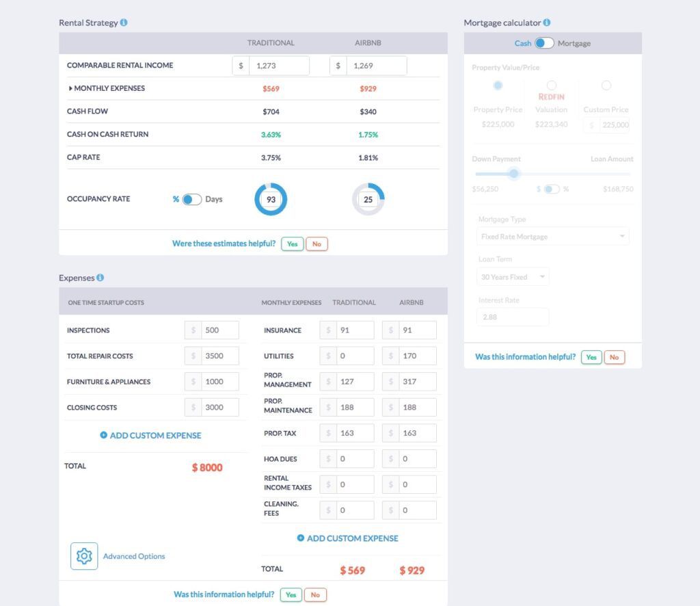Click the Advanced Options gear icon
This screenshot has width=700, height=606.
click(83, 556)
